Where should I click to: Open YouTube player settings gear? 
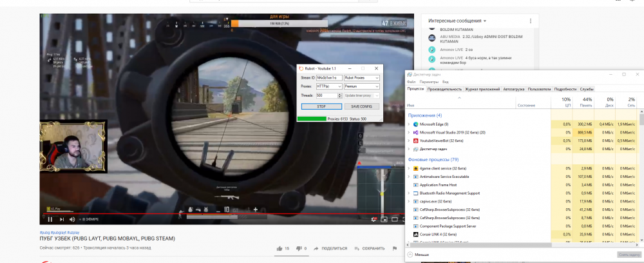pyautogui.click(x=378, y=218)
